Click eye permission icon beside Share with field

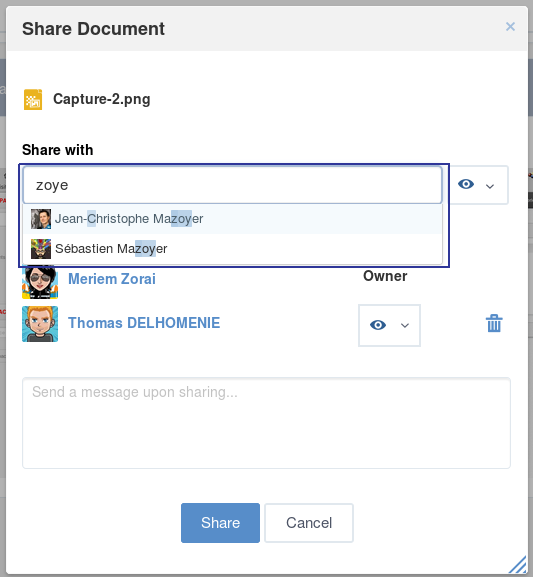coord(466,184)
